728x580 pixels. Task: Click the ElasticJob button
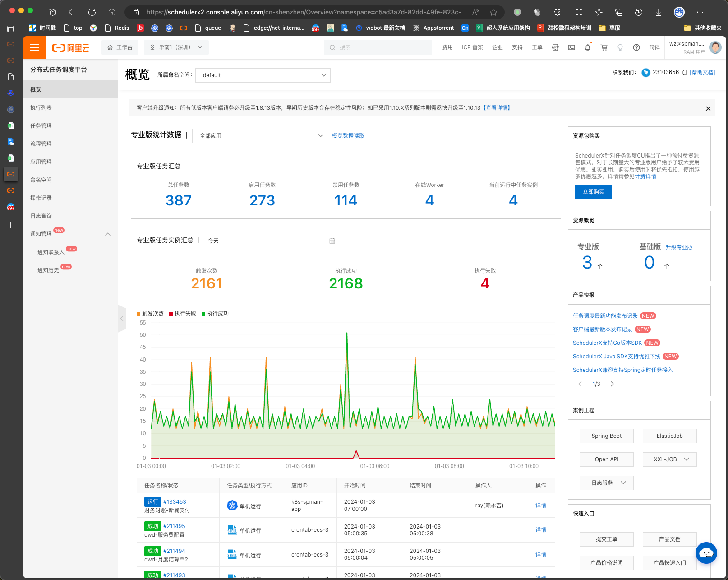point(670,436)
